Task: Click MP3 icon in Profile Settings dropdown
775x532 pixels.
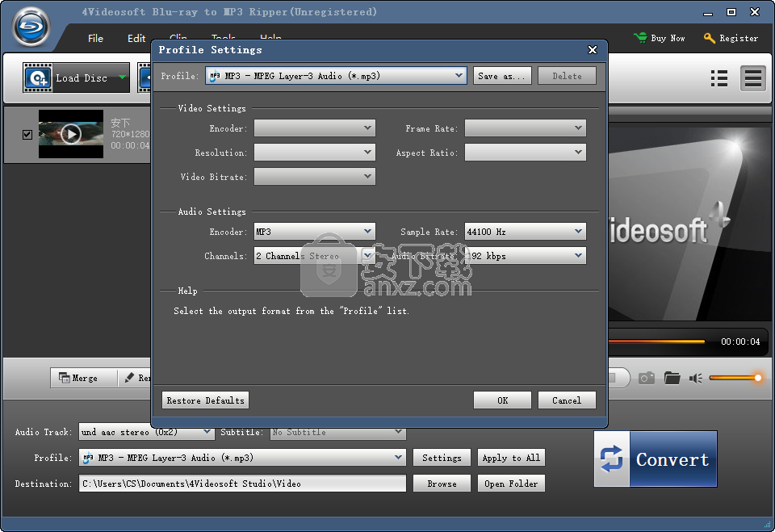Action: [215, 76]
